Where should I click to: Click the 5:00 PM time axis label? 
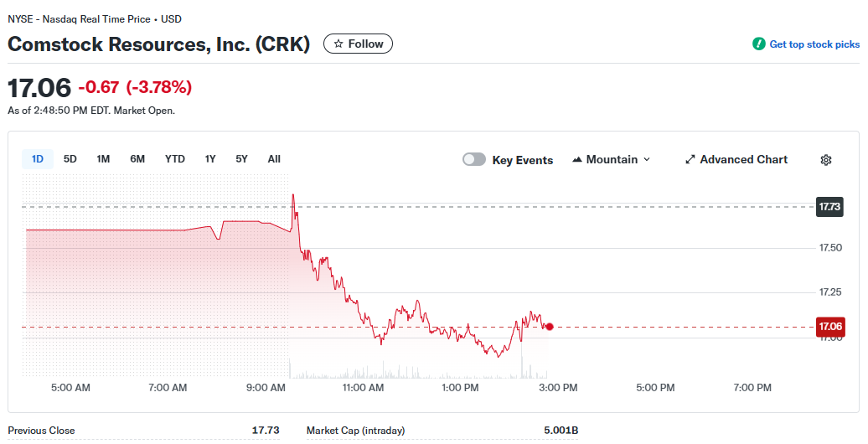655,388
